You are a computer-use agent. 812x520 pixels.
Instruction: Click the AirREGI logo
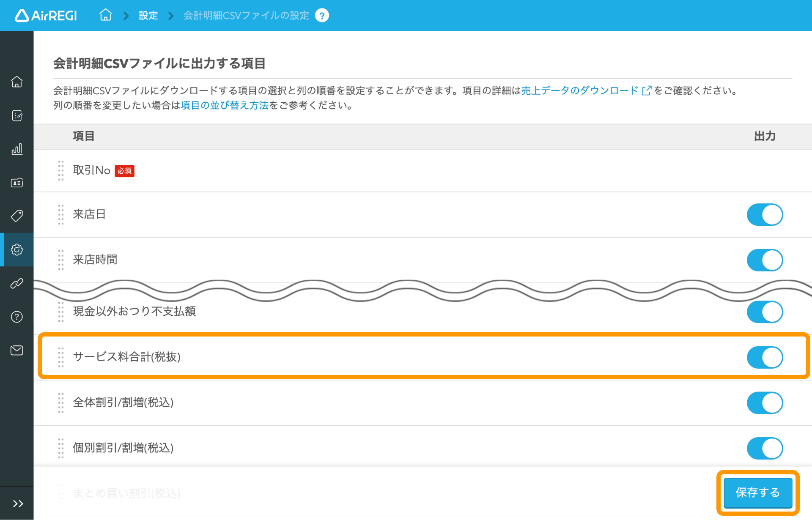46,16
